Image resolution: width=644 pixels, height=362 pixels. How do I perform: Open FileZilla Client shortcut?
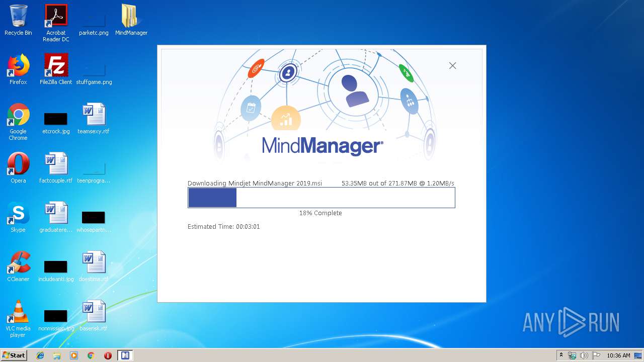(x=56, y=69)
